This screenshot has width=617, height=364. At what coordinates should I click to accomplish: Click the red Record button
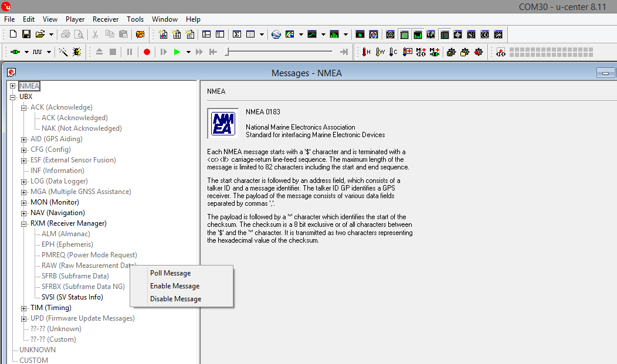click(147, 52)
